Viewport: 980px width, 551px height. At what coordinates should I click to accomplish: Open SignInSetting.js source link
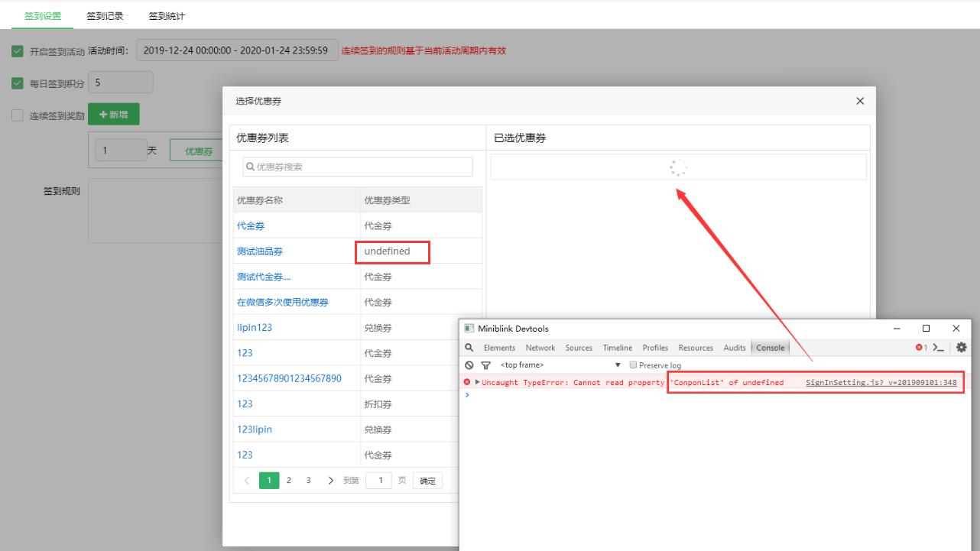point(881,382)
